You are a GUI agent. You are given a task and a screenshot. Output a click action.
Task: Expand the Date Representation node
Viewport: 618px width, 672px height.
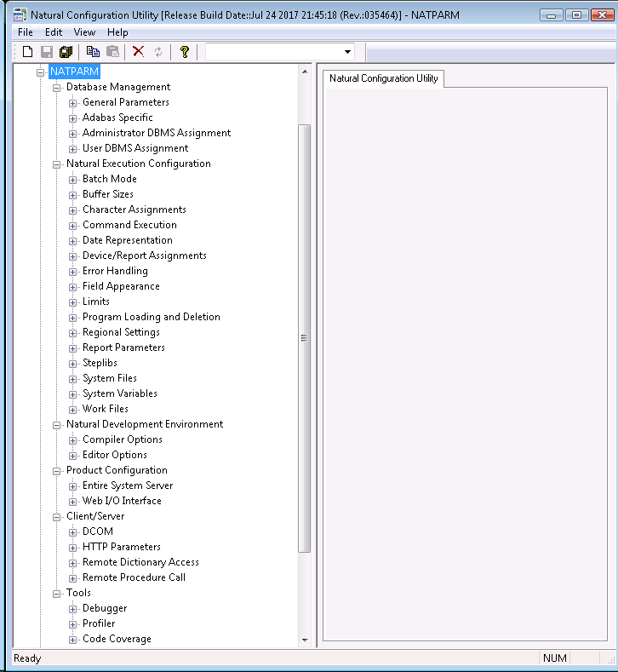(73, 241)
